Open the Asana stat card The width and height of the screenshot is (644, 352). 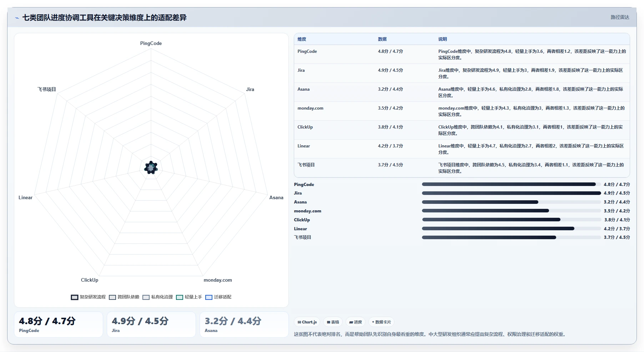click(244, 325)
